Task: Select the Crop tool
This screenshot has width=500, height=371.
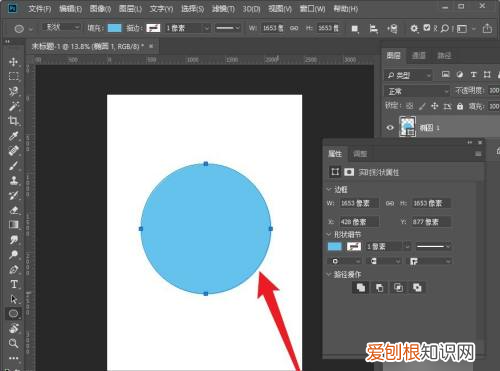Action: (13, 121)
